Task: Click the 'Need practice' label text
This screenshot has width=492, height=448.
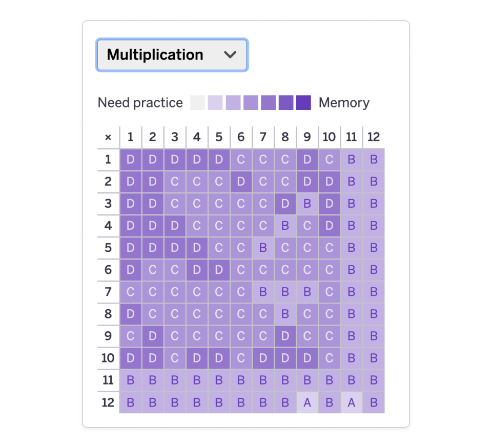Action: click(x=140, y=102)
